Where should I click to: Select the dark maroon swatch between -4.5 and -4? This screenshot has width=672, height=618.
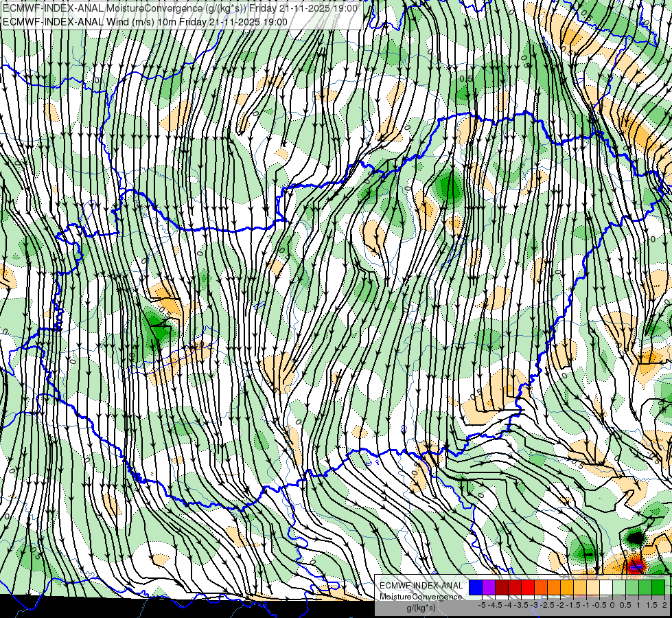click(502, 588)
